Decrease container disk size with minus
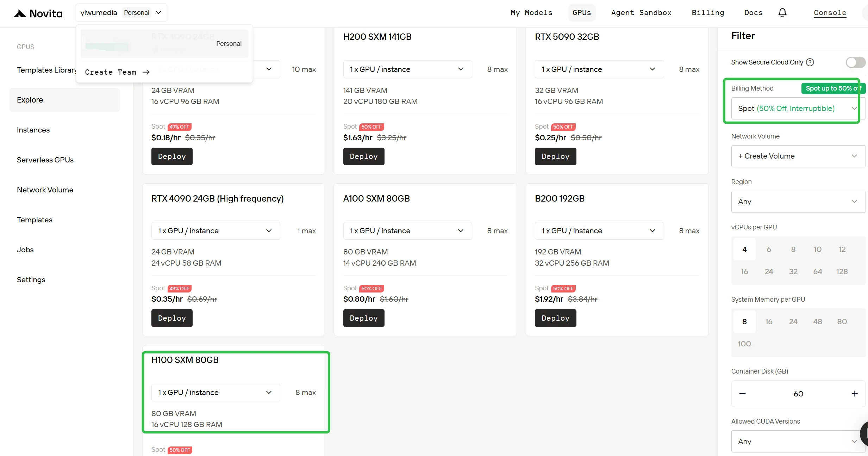 pyautogui.click(x=742, y=394)
